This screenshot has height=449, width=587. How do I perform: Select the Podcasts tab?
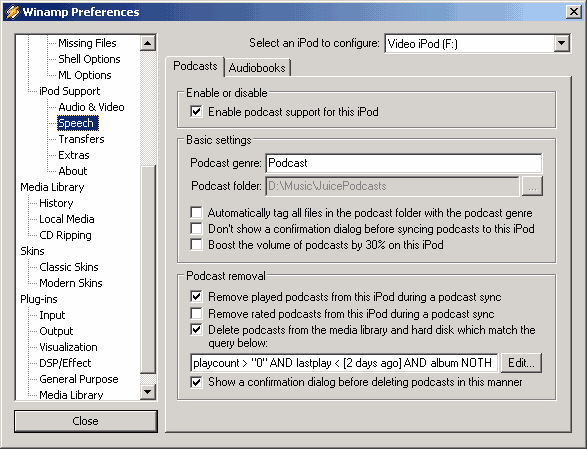click(x=195, y=66)
